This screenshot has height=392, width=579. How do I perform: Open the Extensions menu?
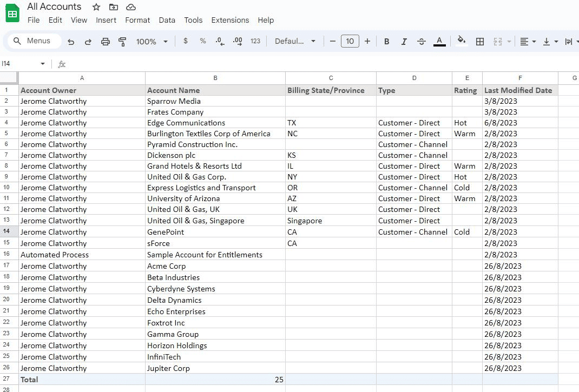(230, 20)
